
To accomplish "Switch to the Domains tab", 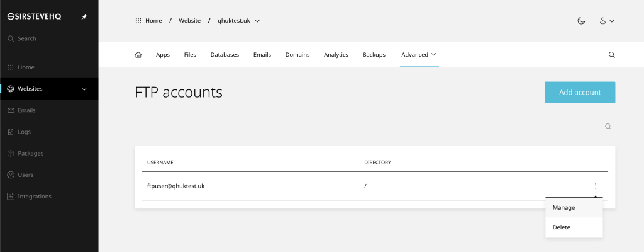I will click(297, 55).
